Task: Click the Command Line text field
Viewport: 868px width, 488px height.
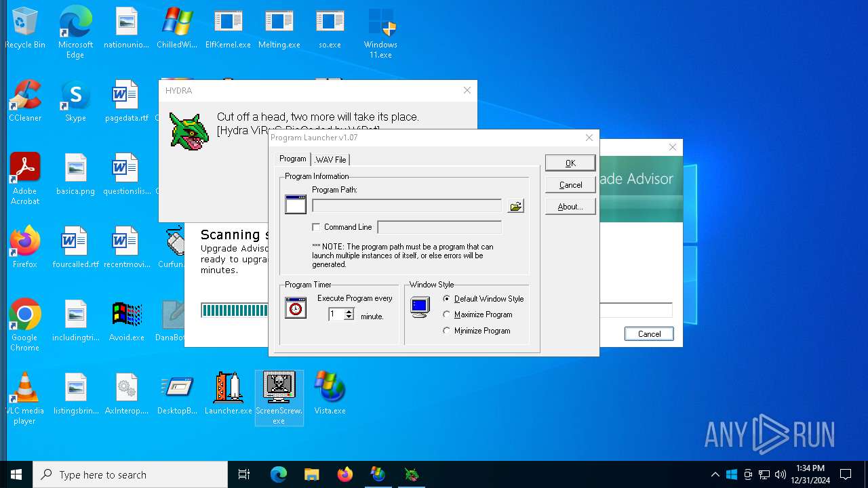Action: (439, 227)
